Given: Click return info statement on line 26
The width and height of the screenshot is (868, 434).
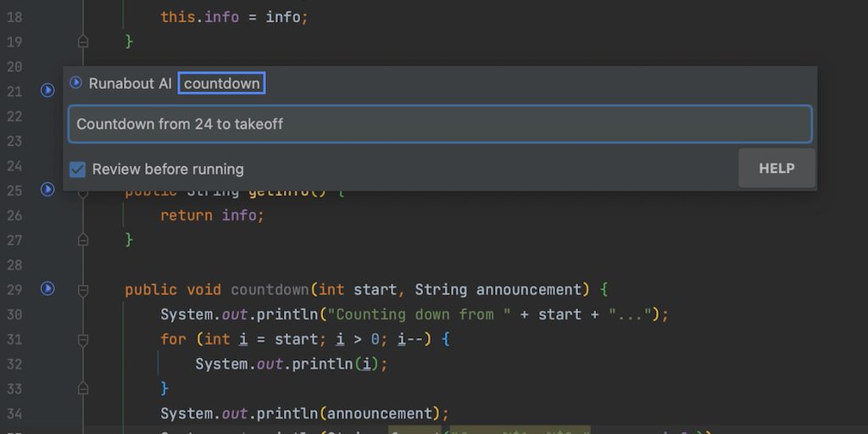Looking at the screenshot, I should pos(212,215).
